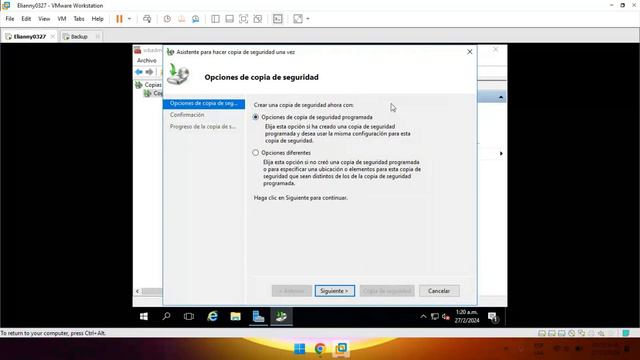Click the forward arrow in wbadmin window

[x=149, y=72]
